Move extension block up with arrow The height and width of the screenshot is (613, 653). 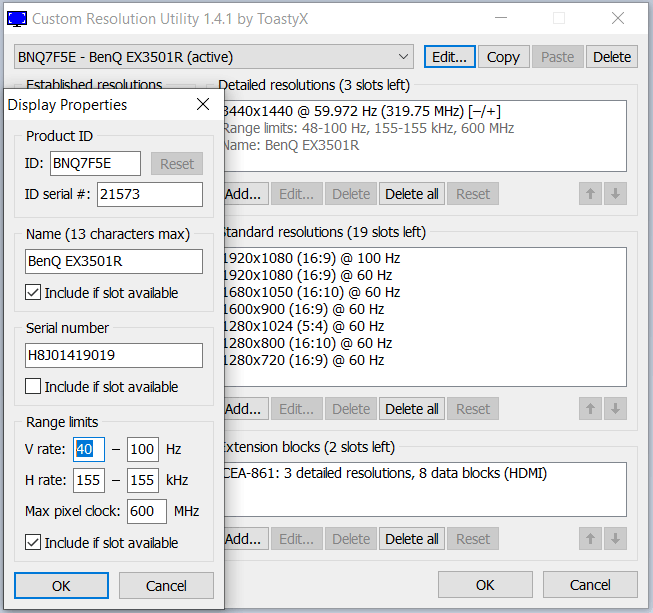pos(590,539)
